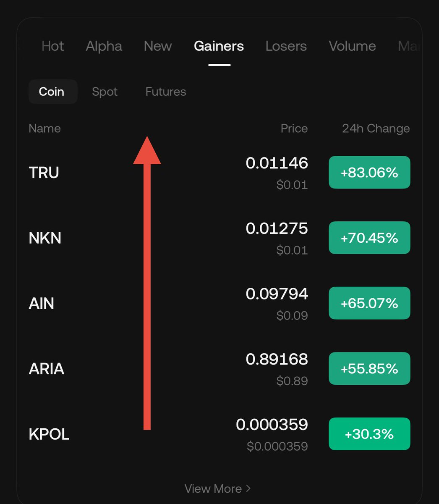Viewport: 439px width, 504px height.
Task: Select the Coin filter
Action: pyautogui.click(x=52, y=92)
